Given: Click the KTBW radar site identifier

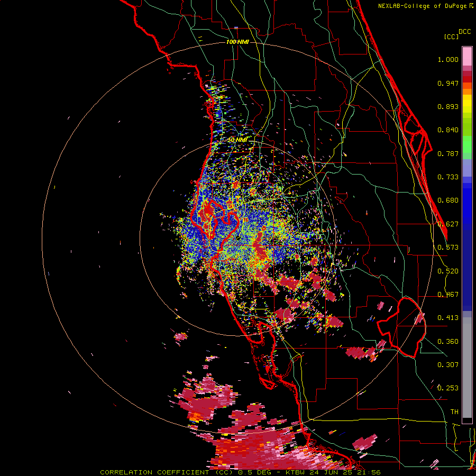Looking at the screenshot, I should (x=296, y=472).
